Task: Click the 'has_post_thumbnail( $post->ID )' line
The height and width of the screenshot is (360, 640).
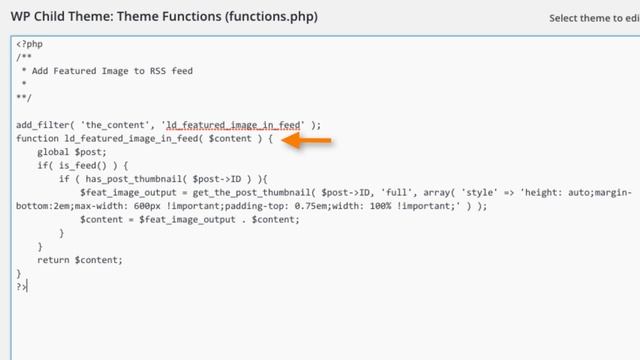Action: pos(163,179)
